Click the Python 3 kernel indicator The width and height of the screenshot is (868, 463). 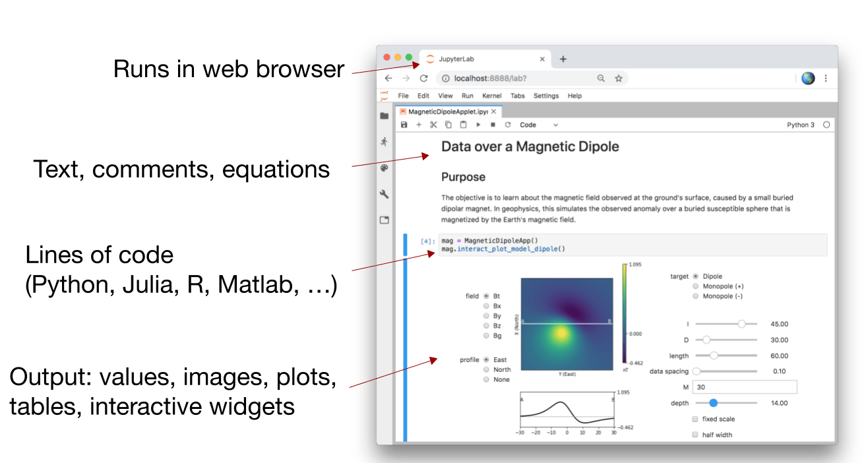pos(801,125)
